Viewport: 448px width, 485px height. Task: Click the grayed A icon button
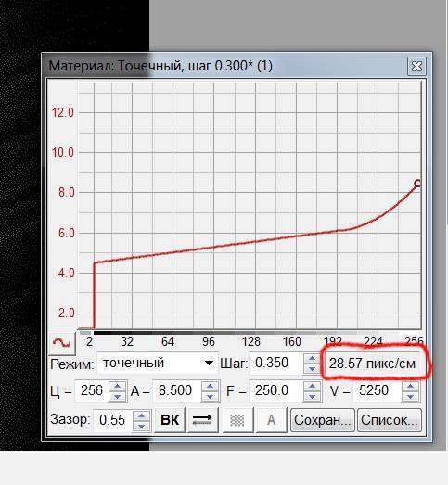pos(272,420)
